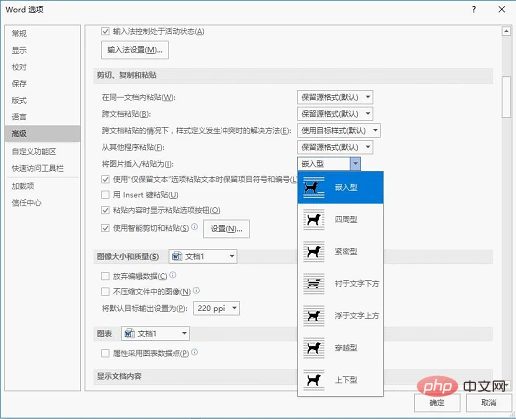Pick the 紧密型 tight wrap icon
516x419 pixels.
(x=314, y=251)
